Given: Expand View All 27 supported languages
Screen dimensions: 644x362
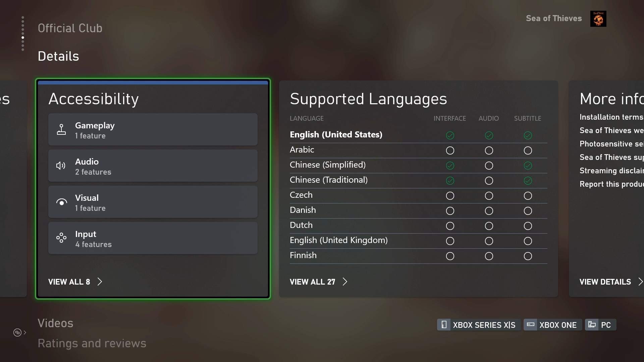Looking at the screenshot, I should click(x=318, y=282).
